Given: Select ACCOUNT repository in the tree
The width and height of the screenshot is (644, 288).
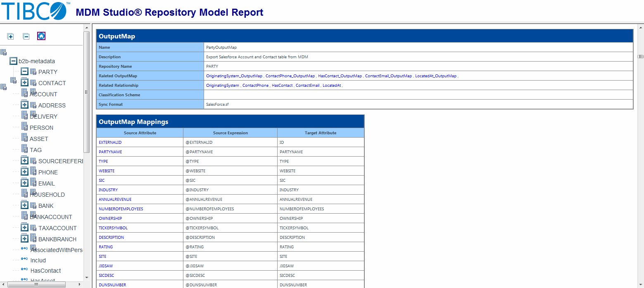Looking at the screenshot, I should pos(43,94).
